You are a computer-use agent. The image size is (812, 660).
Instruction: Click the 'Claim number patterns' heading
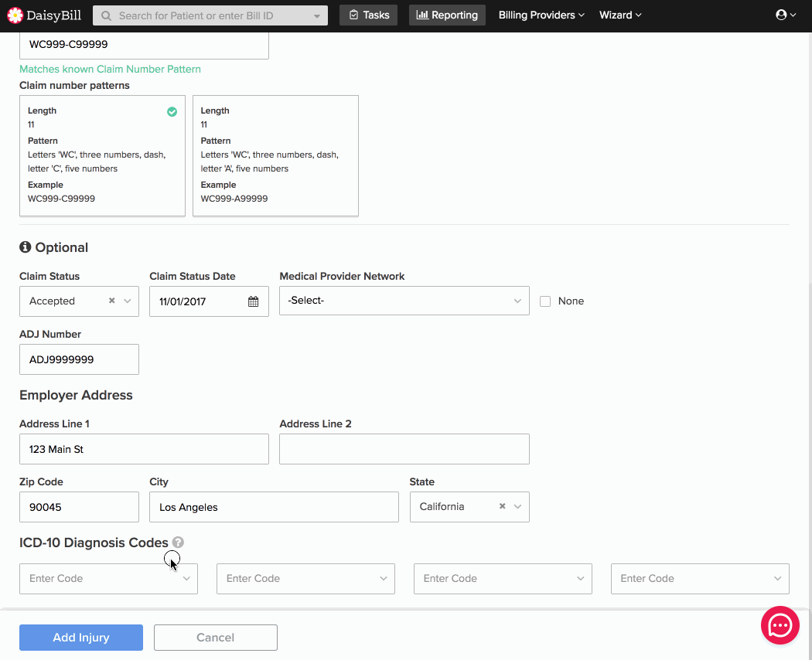coord(74,86)
